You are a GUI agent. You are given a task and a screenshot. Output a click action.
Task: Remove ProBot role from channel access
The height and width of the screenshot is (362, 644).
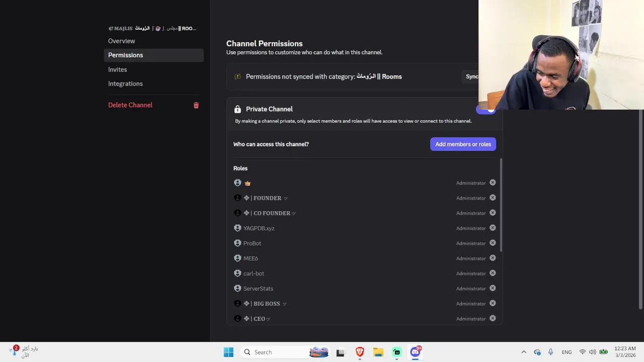tap(493, 243)
